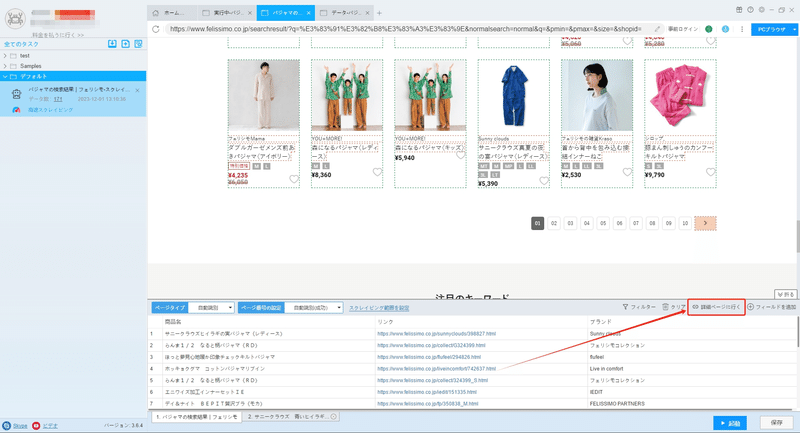Open the three-dot more menu

(x=742, y=29)
